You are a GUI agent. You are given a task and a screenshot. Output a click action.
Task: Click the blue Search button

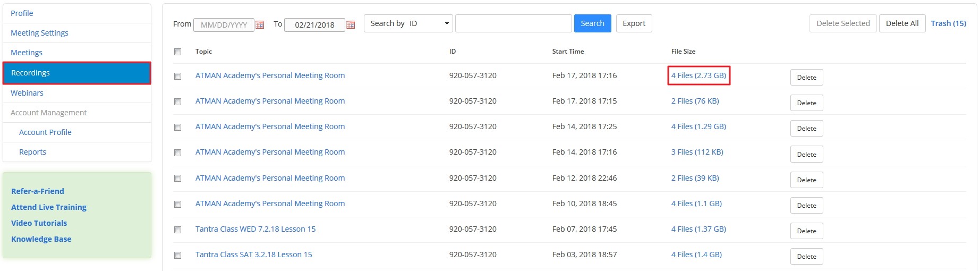pyautogui.click(x=592, y=23)
